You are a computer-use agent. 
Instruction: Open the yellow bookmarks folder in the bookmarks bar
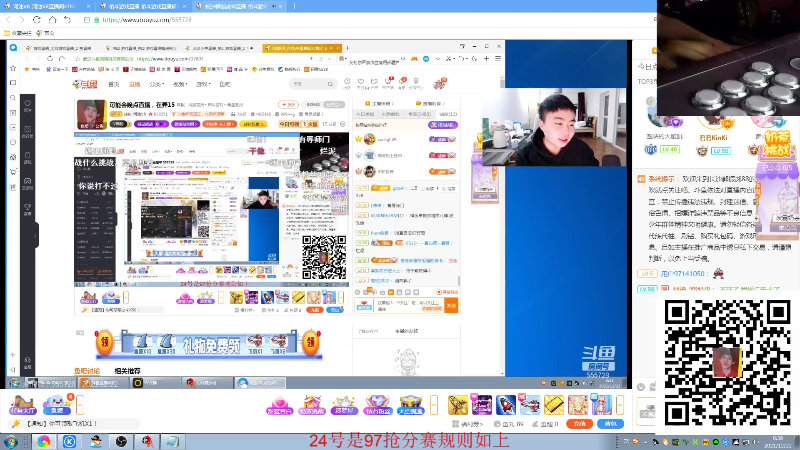18,33
